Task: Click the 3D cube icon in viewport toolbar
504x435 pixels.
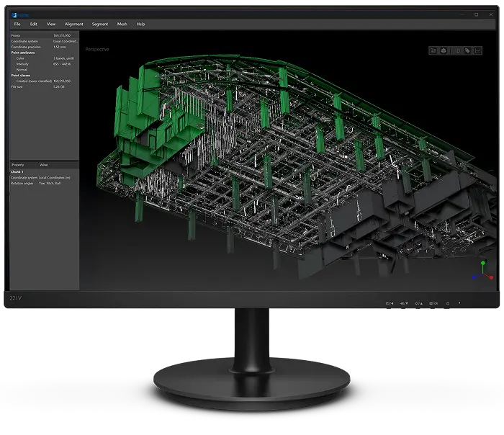Action: point(444,50)
